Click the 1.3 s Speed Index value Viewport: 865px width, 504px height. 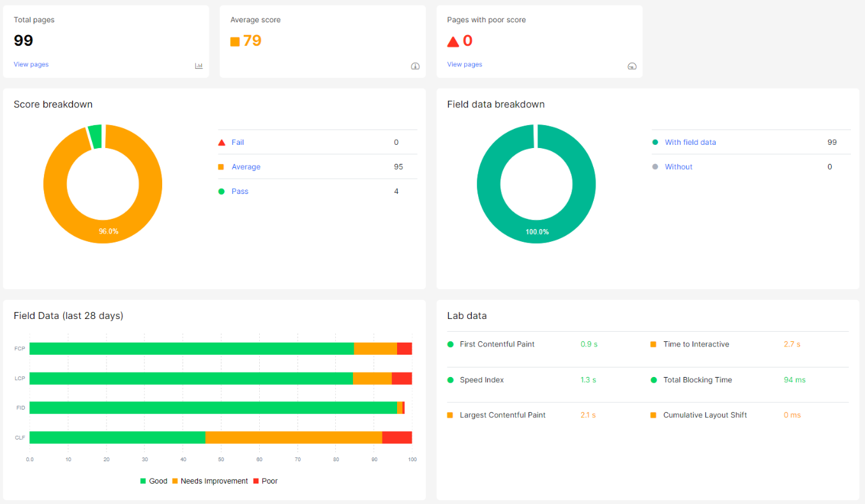588,380
